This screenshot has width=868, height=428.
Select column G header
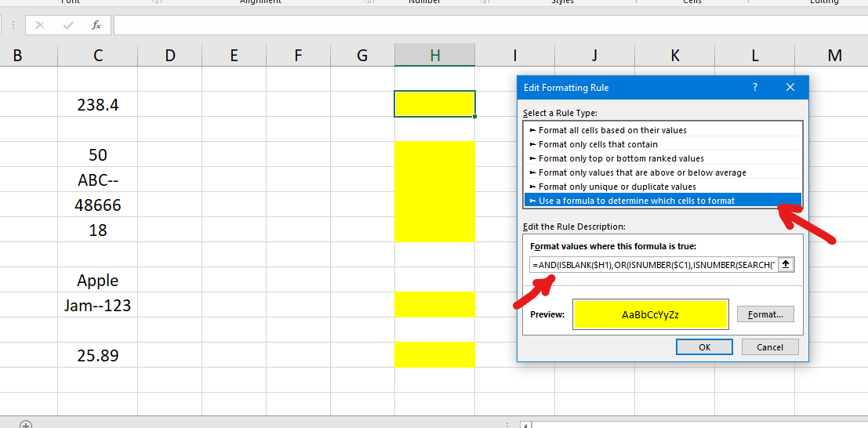tap(362, 55)
